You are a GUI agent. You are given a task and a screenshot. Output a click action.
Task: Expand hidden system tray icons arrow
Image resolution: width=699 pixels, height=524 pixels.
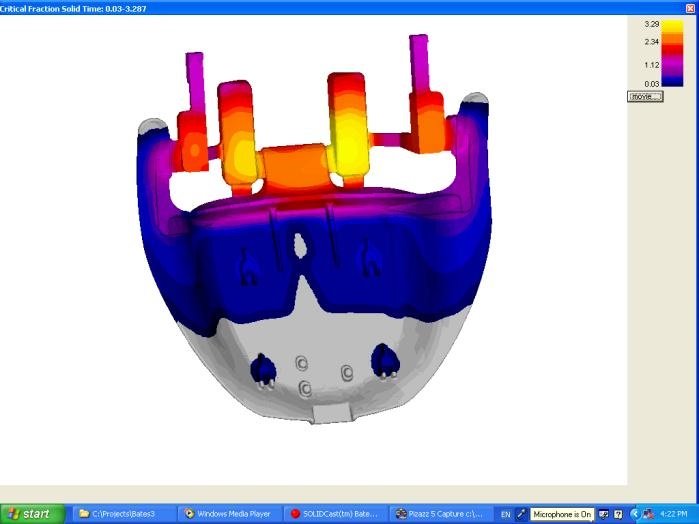click(x=635, y=514)
